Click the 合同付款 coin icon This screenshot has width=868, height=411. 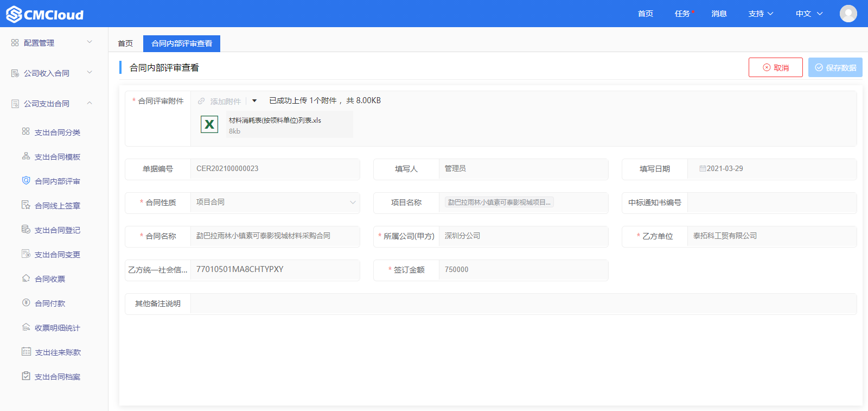[25, 302]
